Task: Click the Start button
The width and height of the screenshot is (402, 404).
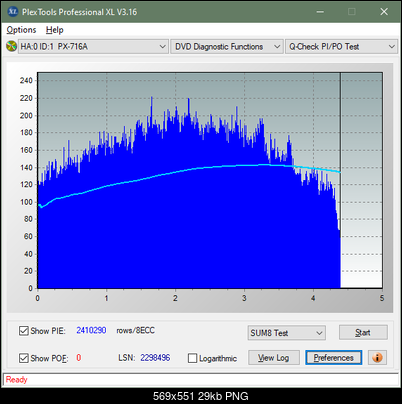Action: pyautogui.click(x=363, y=332)
